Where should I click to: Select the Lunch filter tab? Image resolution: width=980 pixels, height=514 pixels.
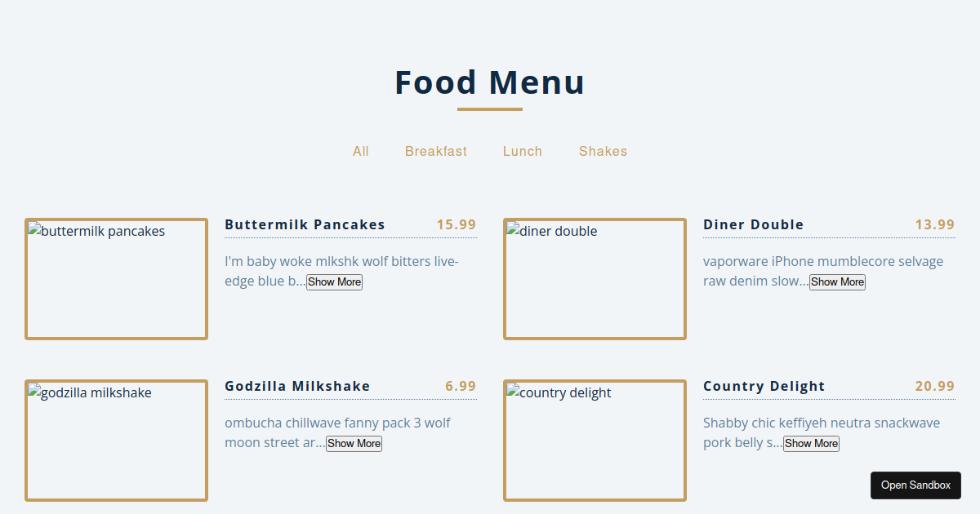pos(523,151)
